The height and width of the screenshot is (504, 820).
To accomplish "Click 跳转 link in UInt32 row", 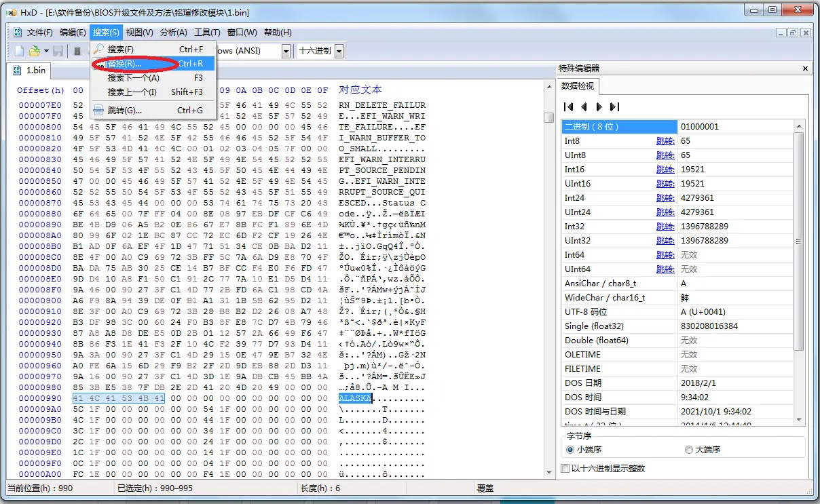I will pos(665,241).
